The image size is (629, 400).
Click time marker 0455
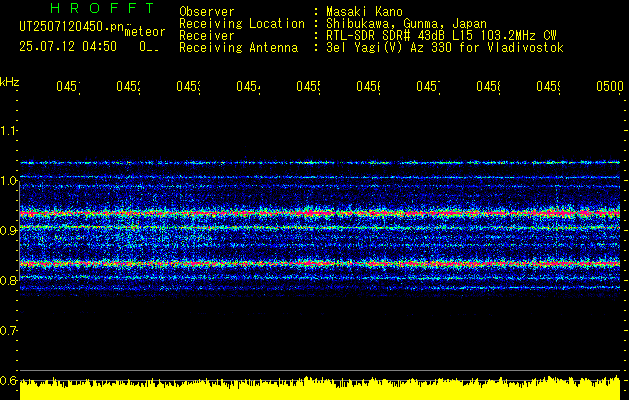click(308, 87)
